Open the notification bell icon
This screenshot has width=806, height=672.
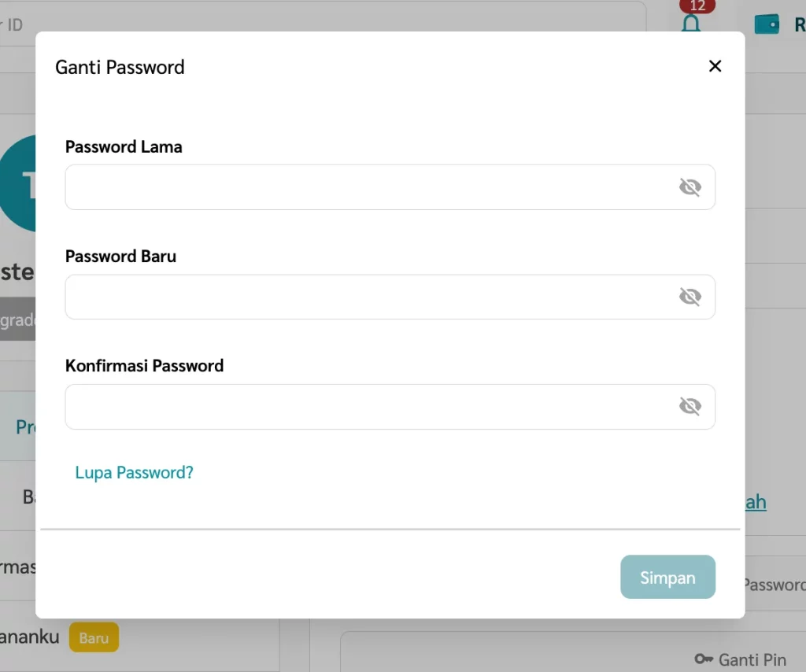pos(691,22)
